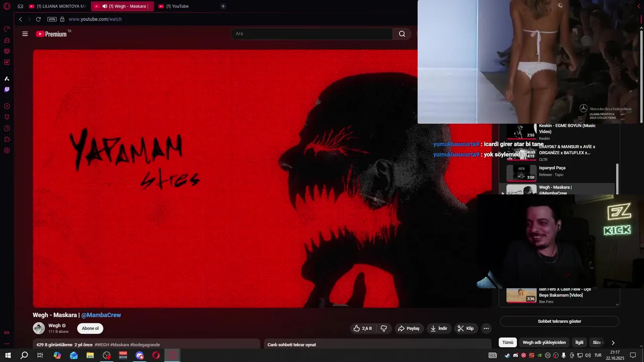644x362 pixels.
Task: Open File Explorer from the taskbar
Action: pos(90,355)
